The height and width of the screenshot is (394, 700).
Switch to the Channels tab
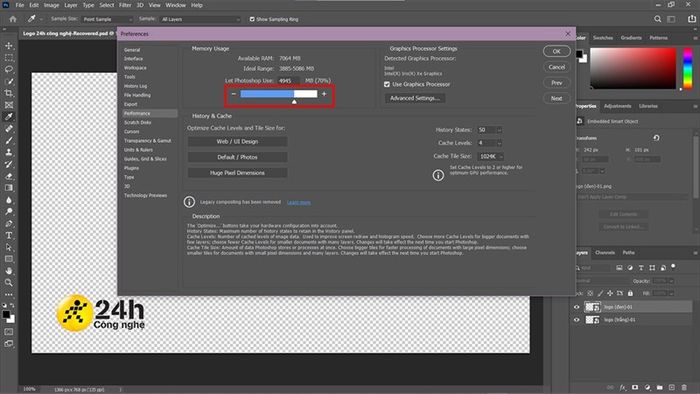click(x=605, y=253)
